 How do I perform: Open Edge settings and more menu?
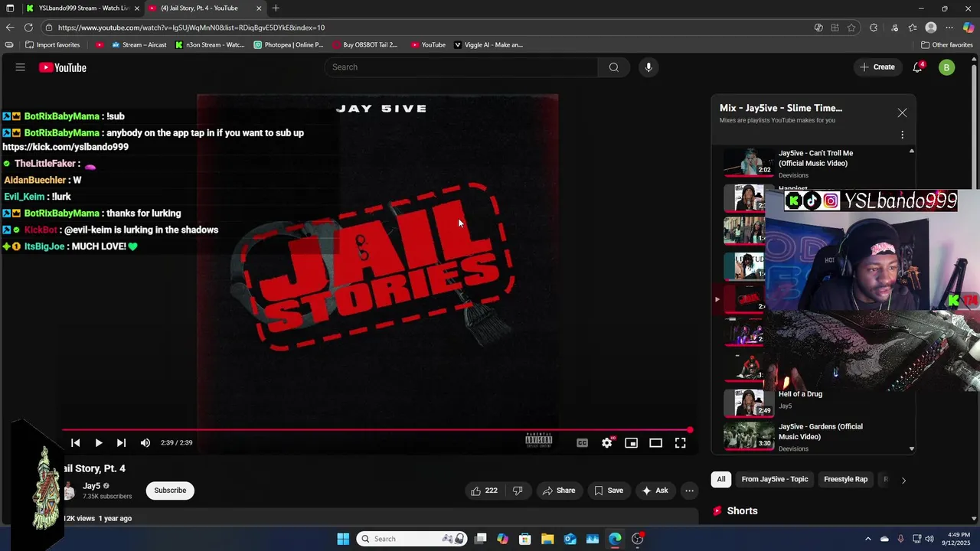(949, 28)
